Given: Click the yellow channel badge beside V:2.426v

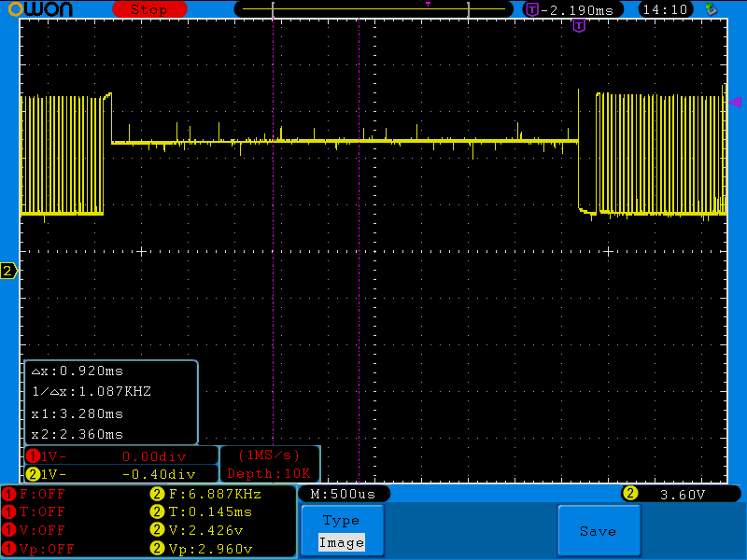Looking at the screenshot, I should (x=157, y=530).
